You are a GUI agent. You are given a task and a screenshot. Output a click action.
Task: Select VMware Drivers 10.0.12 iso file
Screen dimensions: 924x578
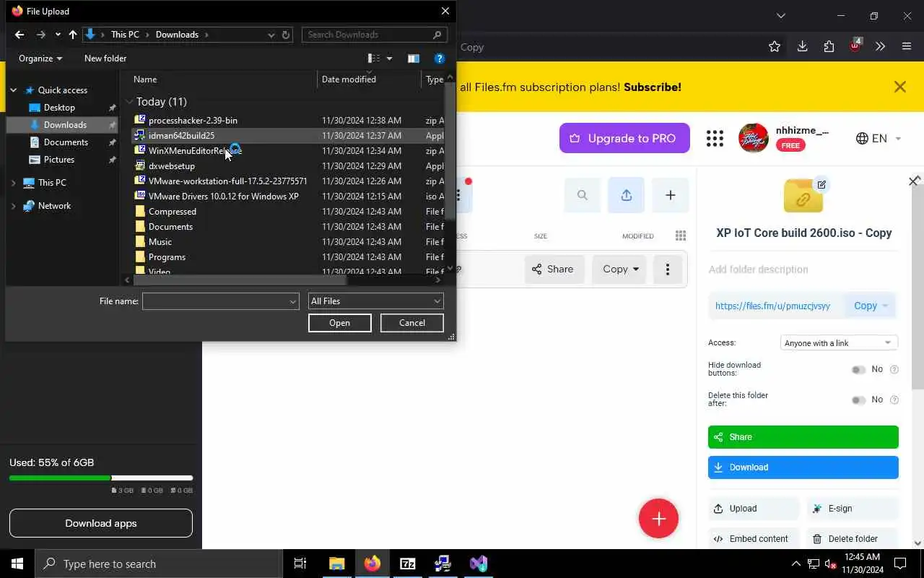point(223,197)
